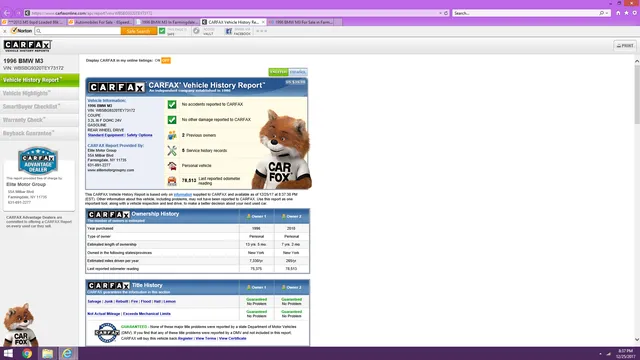The image size is (640, 360).
Task: Open browser settings gear icon
Action: 634,13
